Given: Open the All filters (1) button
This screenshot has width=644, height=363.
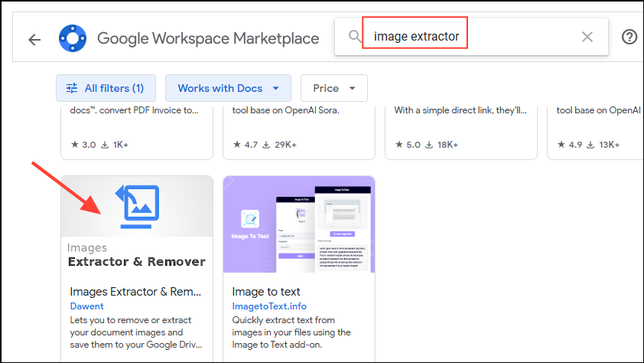Looking at the screenshot, I should coord(106,88).
